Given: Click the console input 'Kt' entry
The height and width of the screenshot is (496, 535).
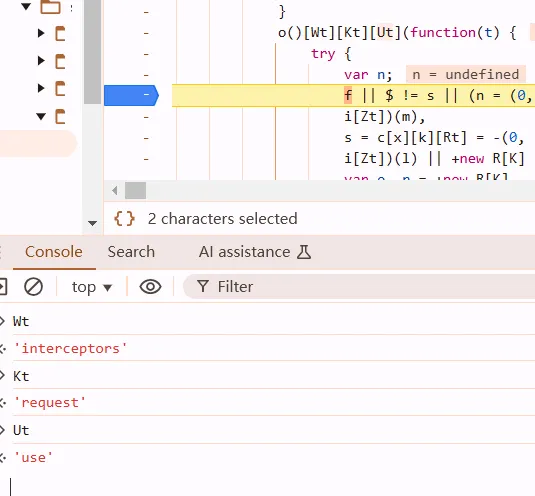Looking at the screenshot, I should coord(21,376).
